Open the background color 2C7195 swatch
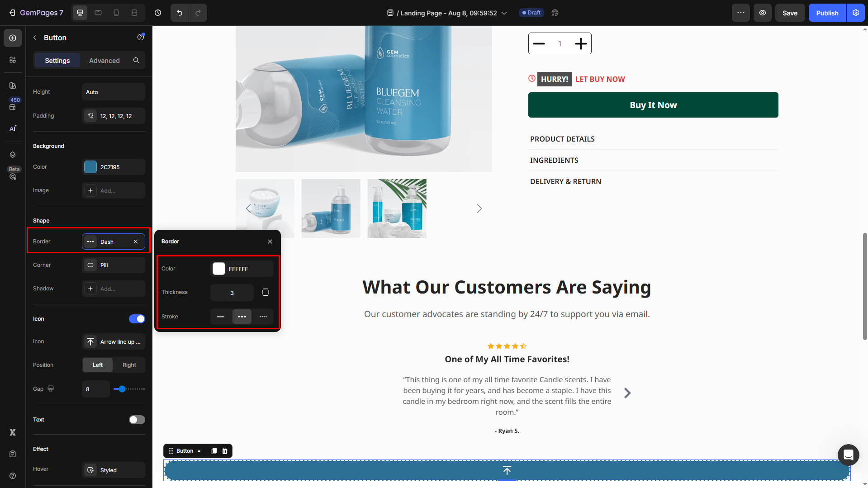 [x=90, y=167]
